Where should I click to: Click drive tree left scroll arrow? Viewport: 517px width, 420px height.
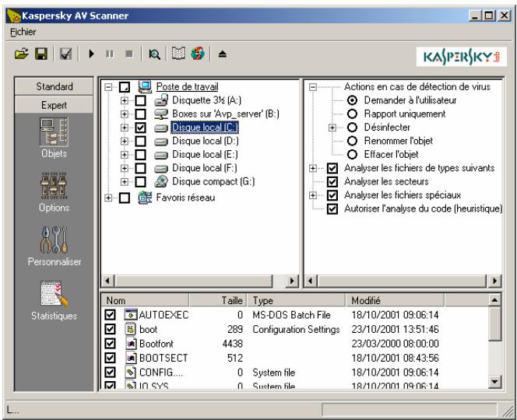point(107,281)
